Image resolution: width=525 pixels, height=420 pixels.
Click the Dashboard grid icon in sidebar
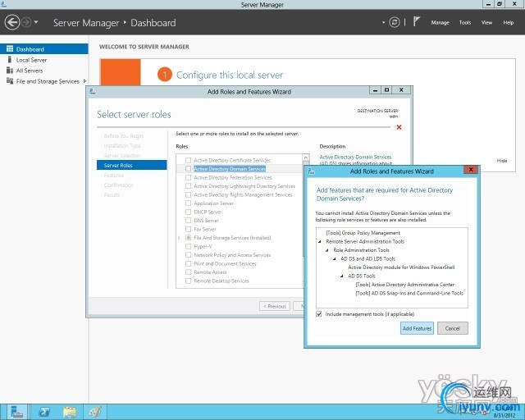[x=10, y=49]
